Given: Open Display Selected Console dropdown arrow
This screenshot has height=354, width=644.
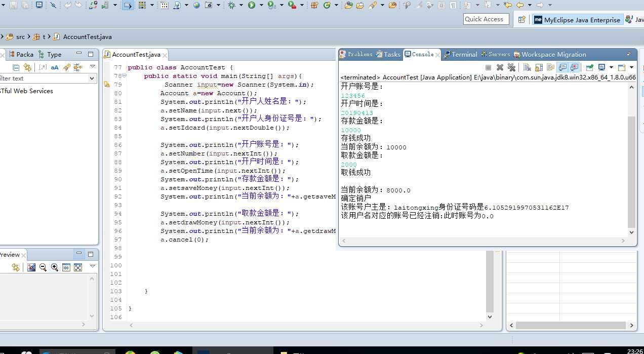Looking at the screenshot, I should [x=611, y=67].
